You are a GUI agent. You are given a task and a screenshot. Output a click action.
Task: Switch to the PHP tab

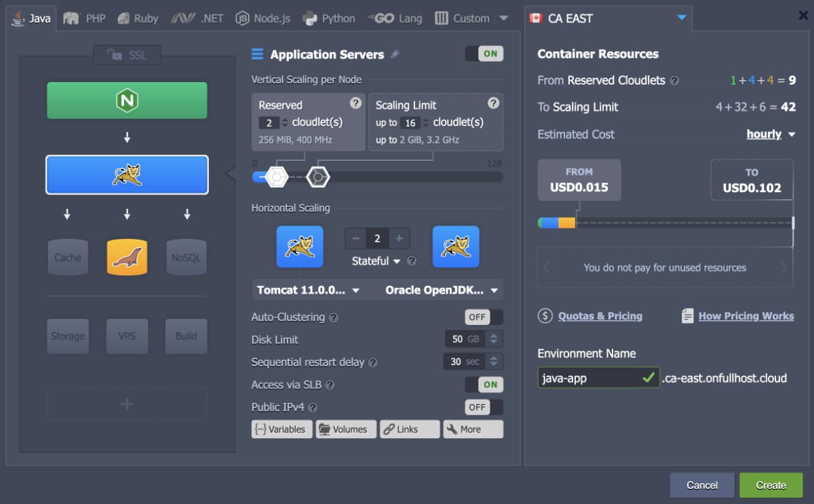(x=85, y=18)
